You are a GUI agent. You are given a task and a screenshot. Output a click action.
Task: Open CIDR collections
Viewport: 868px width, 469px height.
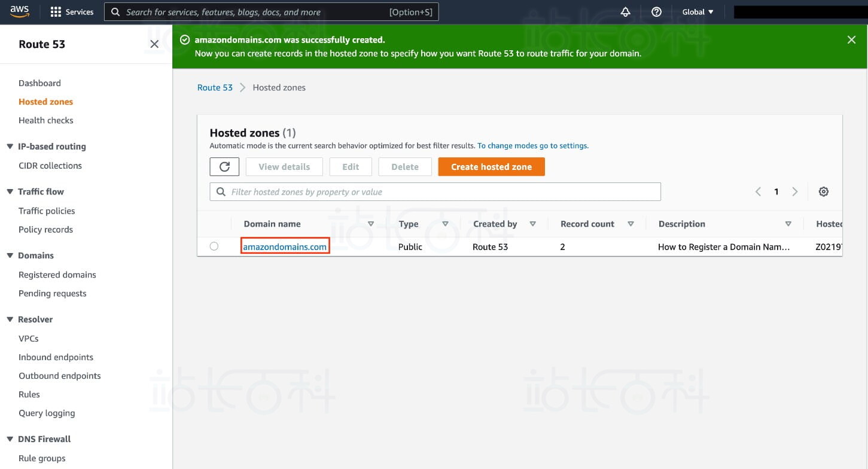pyautogui.click(x=50, y=166)
